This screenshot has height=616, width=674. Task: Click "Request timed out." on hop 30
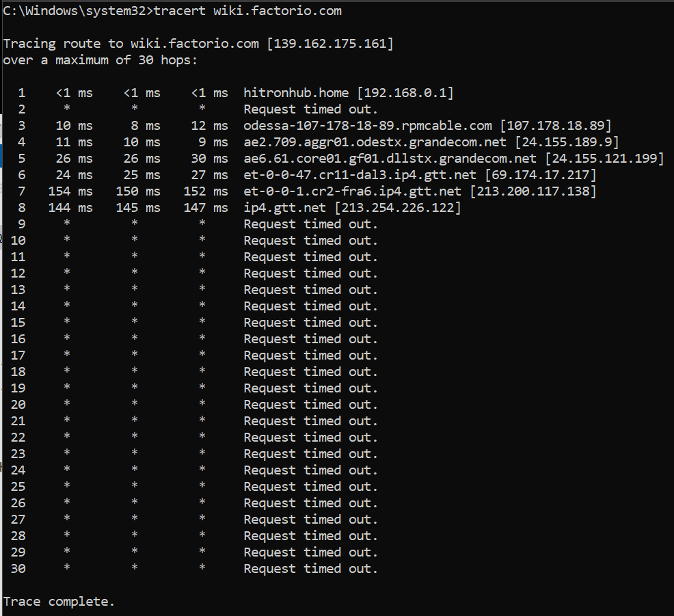pyautogui.click(x=310, y=569)
